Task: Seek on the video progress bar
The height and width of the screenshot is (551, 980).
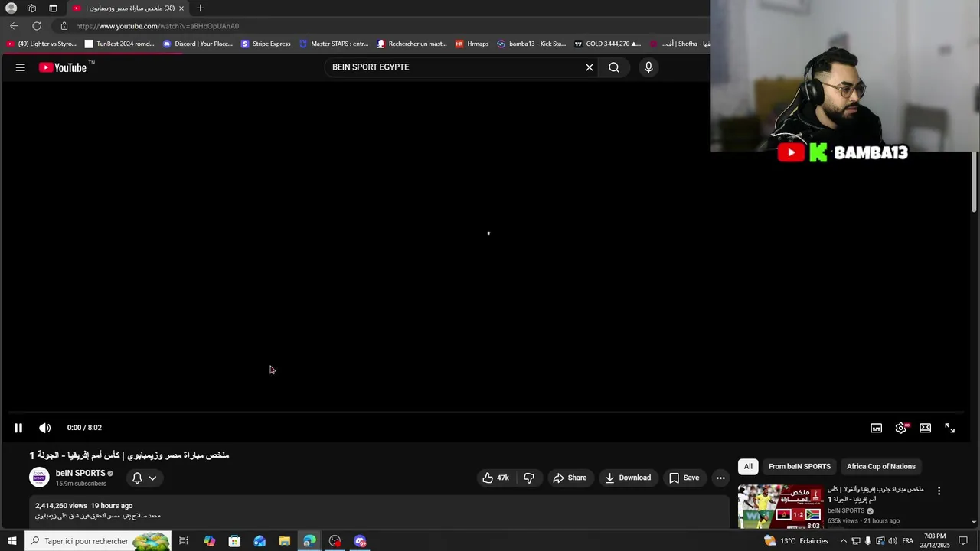Action: pos(485,412)
